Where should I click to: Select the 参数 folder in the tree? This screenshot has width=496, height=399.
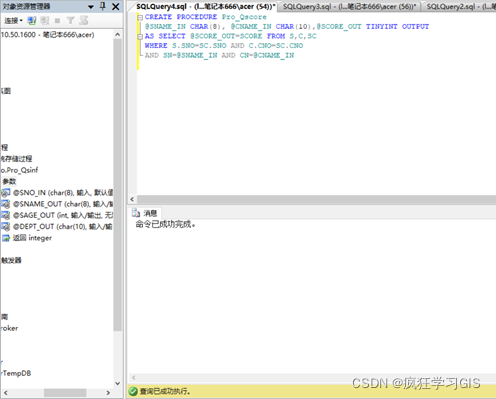click(9, 181)
